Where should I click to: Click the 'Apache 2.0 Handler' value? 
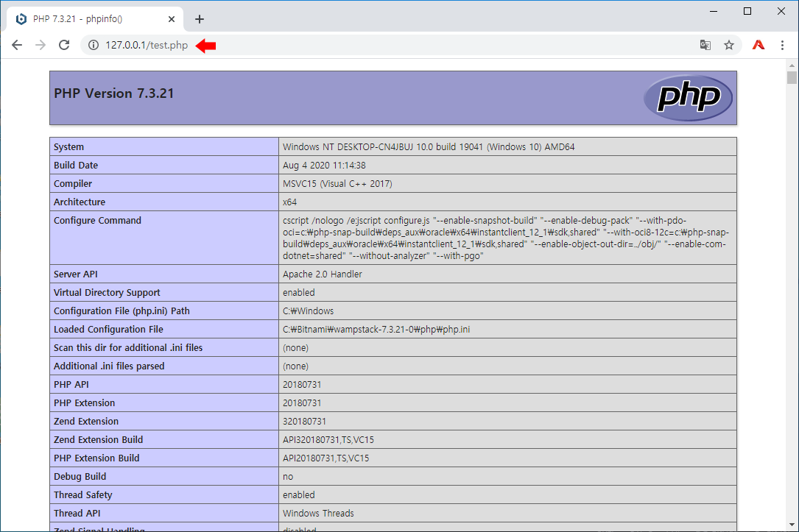tap(322, 274)
